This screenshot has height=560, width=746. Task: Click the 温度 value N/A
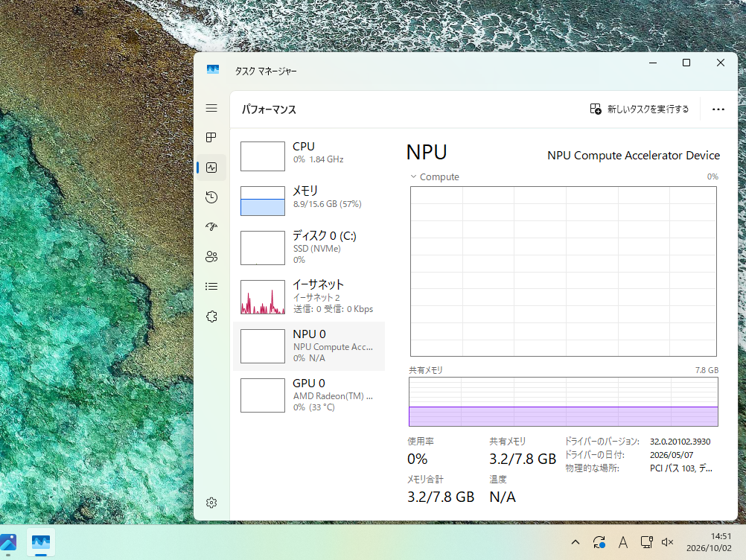pos(503,497)
